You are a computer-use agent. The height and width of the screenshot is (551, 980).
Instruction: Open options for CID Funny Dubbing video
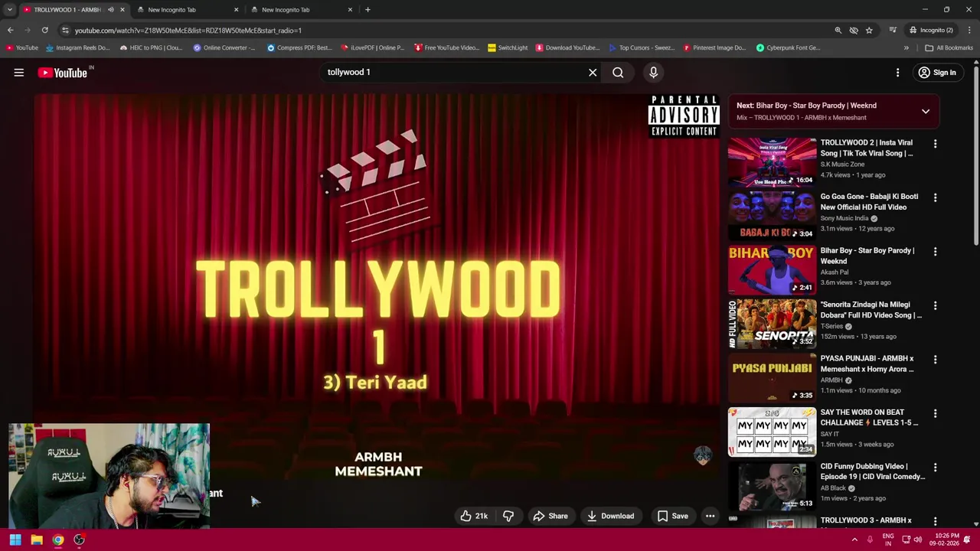pos(935,467)
